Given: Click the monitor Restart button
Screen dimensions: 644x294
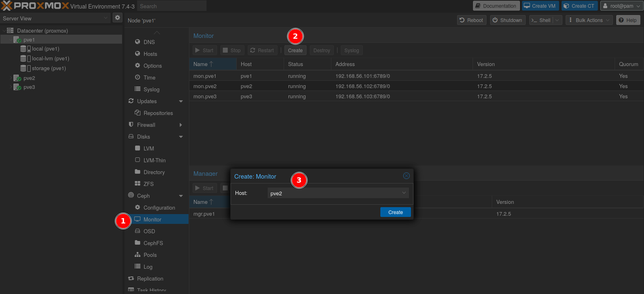Looking at the screenshot, I should click(262, 50).
